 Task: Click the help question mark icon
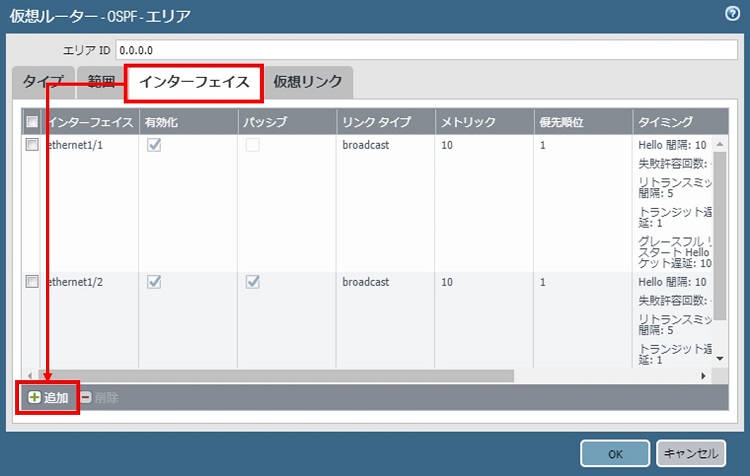pyautogui.click(x=732, y=14)
